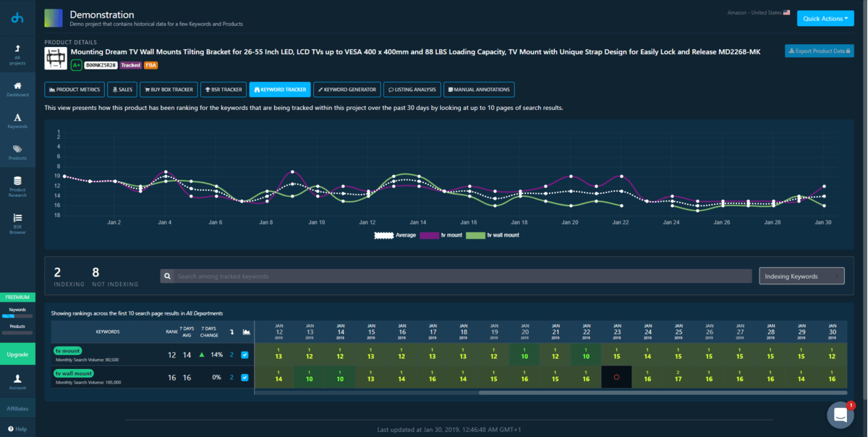This screenshot has width=868, height=437.
Task: Open the Quick Actions menu
Action: click(x=825, y=18)
